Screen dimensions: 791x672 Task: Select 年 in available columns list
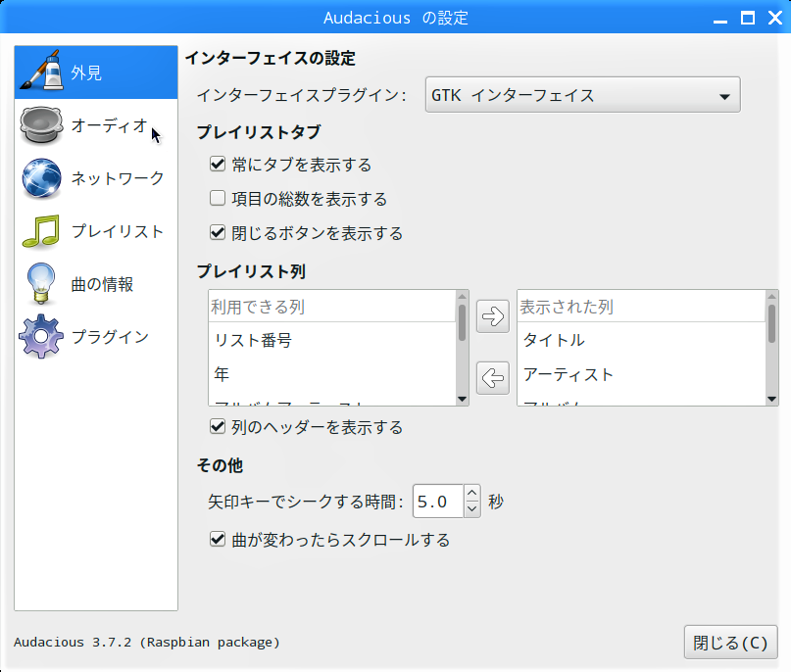[x=332, y=374]
